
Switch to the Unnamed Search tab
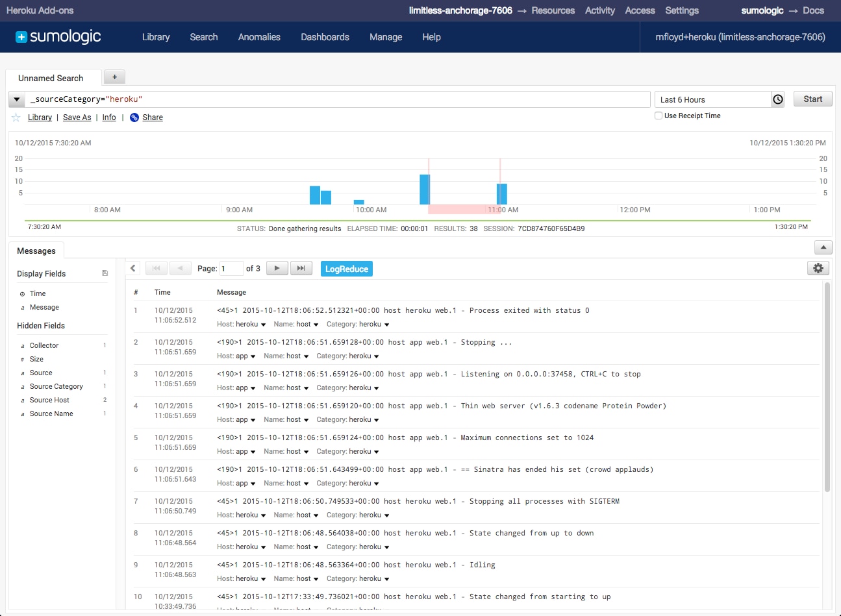point(52,78)
